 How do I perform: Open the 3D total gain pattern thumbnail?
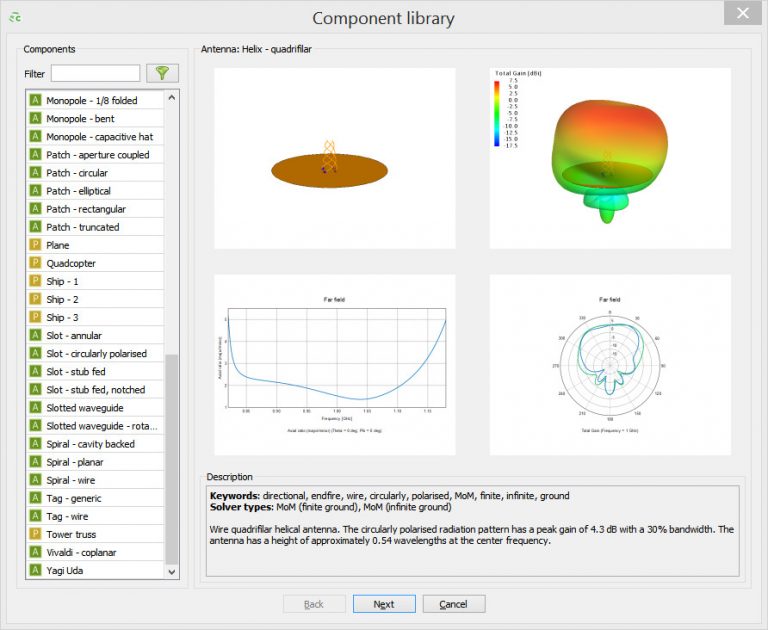pyautogui.click(x=610, y=158)
